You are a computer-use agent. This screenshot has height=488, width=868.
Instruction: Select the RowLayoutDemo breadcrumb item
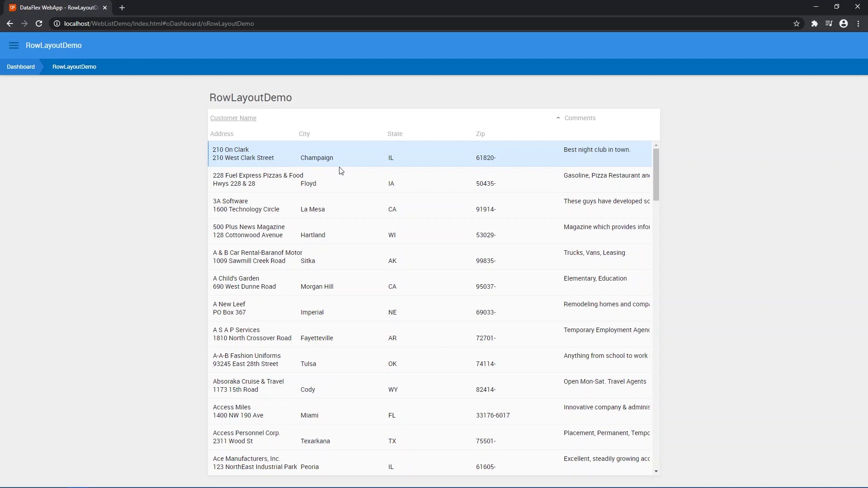click(x=74, y=67)
